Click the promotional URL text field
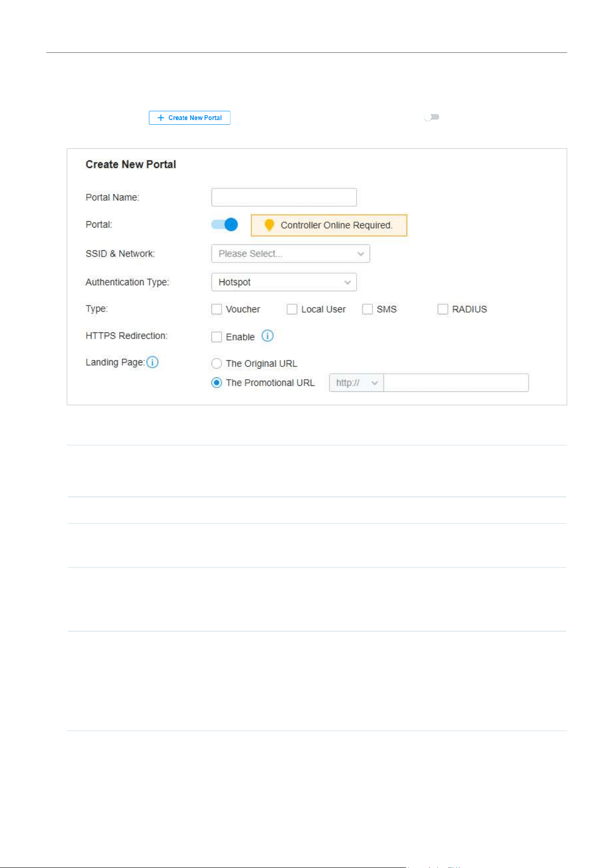The height and width of the screenshot is (868, 614). (456, 383)
